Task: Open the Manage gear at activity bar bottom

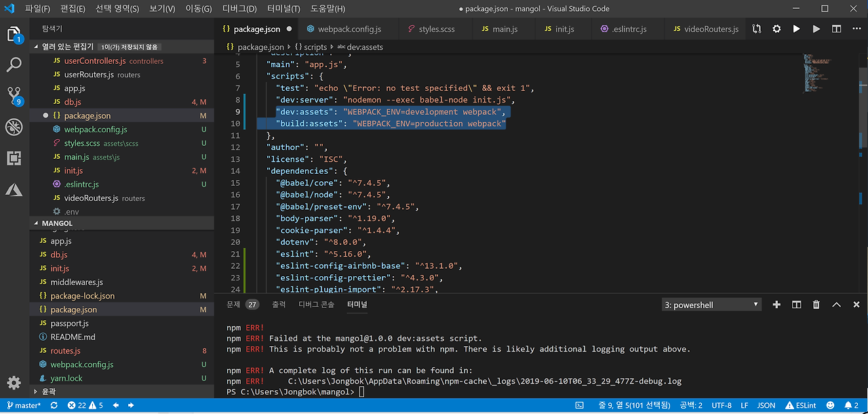Action: [x=14, y=383]
